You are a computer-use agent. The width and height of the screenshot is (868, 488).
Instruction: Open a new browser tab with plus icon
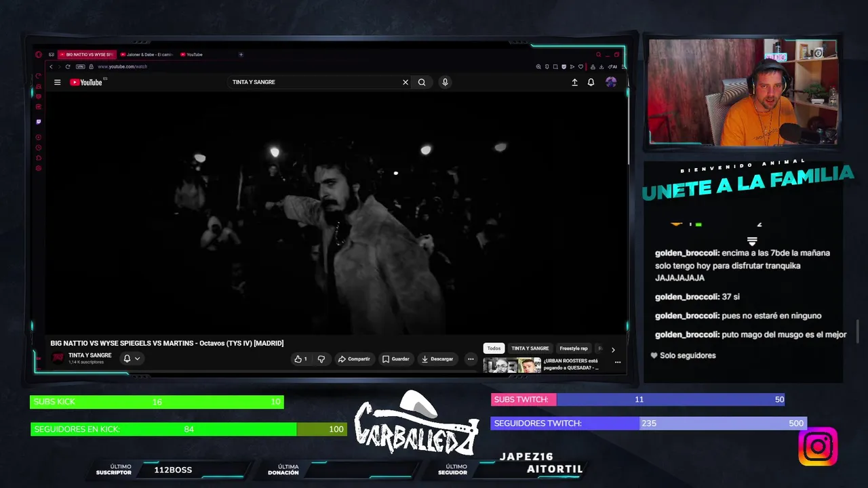(241, 54)
